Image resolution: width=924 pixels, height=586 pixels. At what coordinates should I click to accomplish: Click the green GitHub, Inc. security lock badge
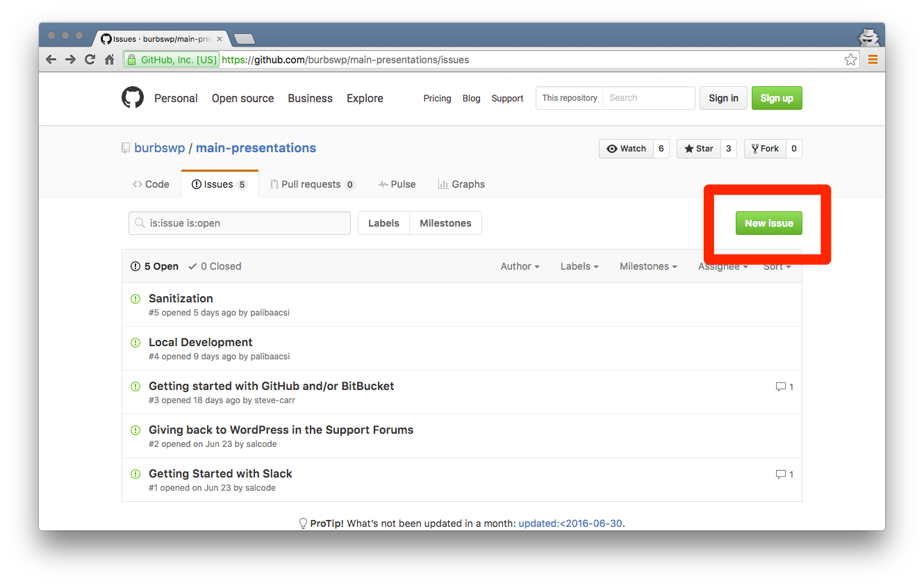[x=172, y=60]
